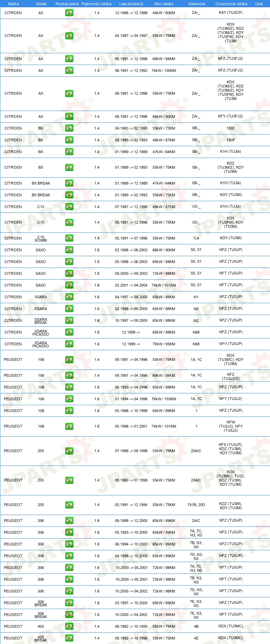
Task: Click the NFY (TU5J2) engine code cell
Action: 231,399
